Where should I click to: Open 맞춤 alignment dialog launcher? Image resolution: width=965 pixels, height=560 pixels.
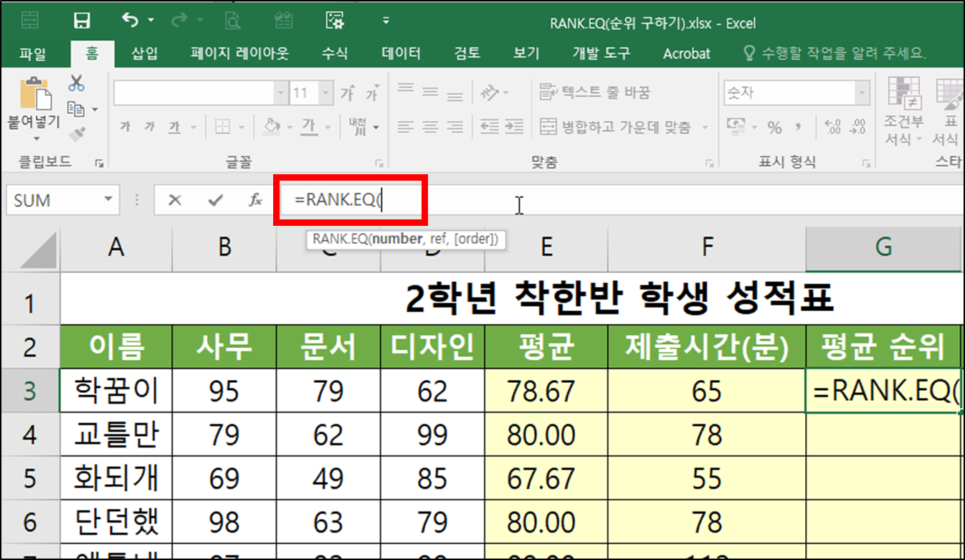click(x=711, y=163)
